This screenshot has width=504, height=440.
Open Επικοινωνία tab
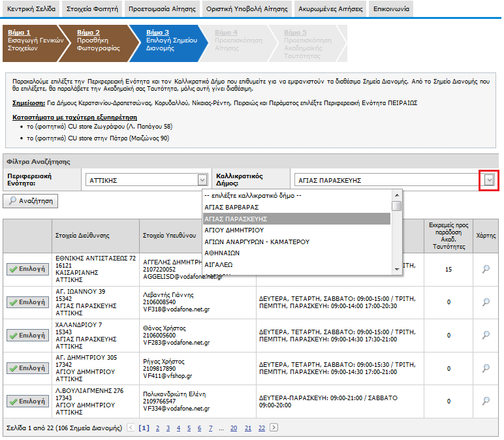pyautogui.click(x=391, y=8)
